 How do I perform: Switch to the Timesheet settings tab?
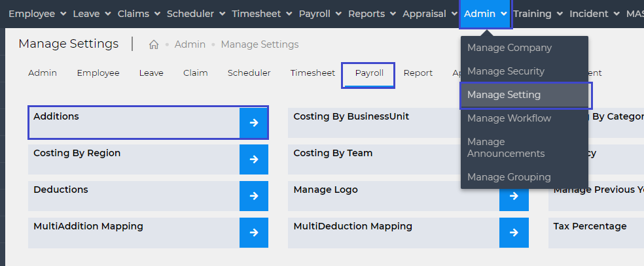coord(313,73)
